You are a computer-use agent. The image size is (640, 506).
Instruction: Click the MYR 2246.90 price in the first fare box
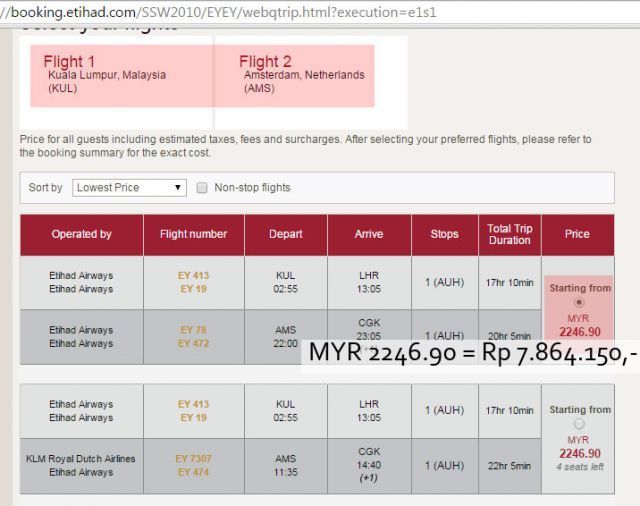pos(580,325)
